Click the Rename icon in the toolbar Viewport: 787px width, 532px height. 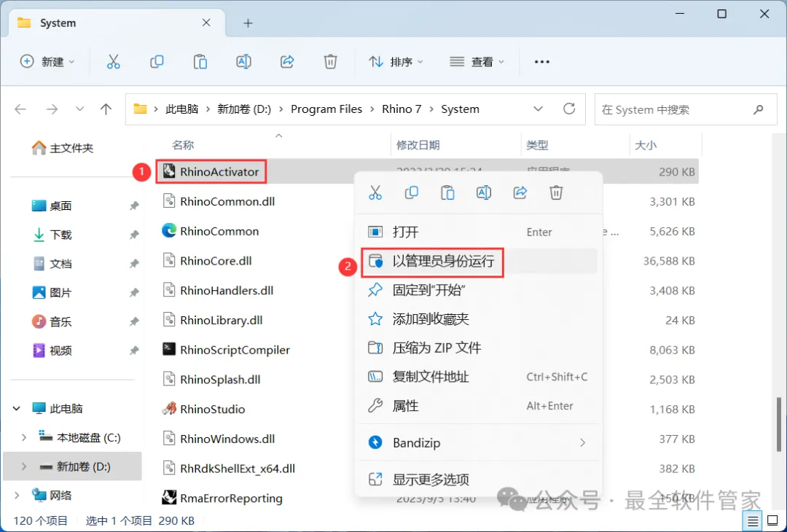(243, 62)
